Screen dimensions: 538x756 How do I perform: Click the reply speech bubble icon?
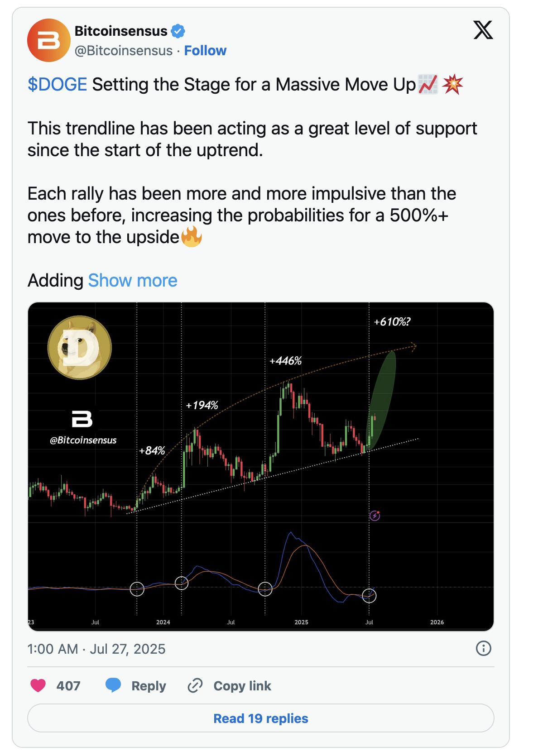tap(113, 685)
